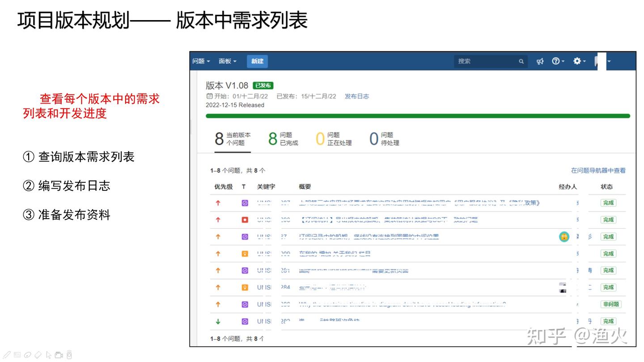The image size is (644, 362).
Task: Click the megaphone feedback icon in navbar
Action: (540, 61)
